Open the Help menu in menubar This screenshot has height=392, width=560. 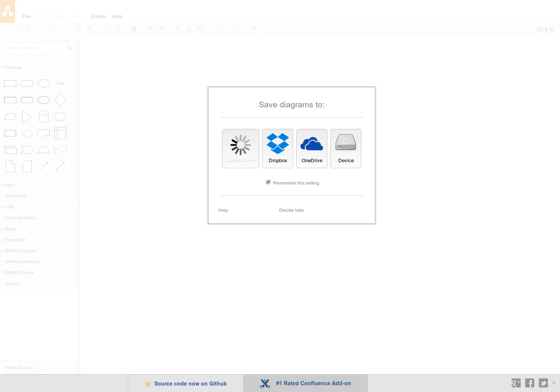[117, 17]
